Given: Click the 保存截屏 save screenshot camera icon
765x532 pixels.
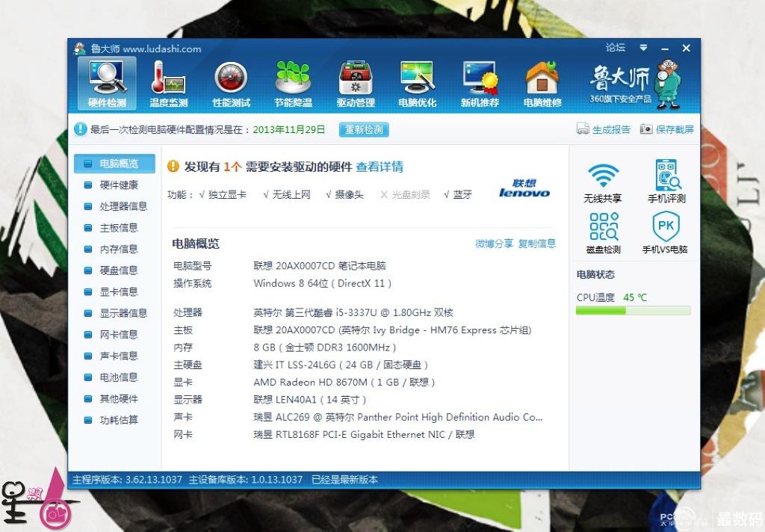Looking at the screenshot, I should pyautogui.click(x=646, y=129).
